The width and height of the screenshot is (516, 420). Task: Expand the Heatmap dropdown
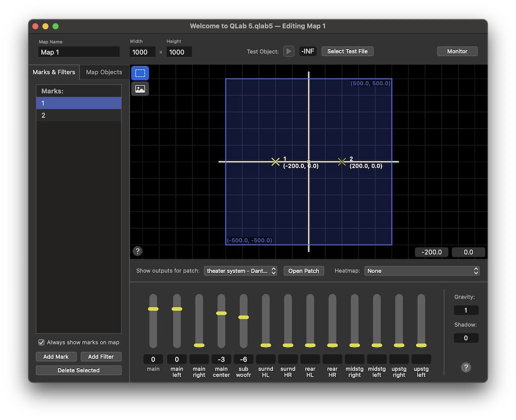click(x=422, y=271)
